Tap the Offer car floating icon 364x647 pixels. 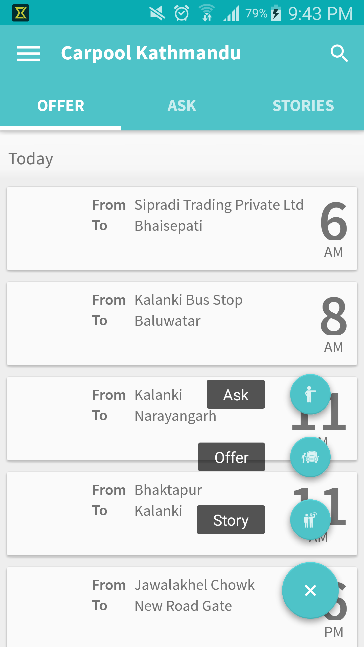coord(310,457)
